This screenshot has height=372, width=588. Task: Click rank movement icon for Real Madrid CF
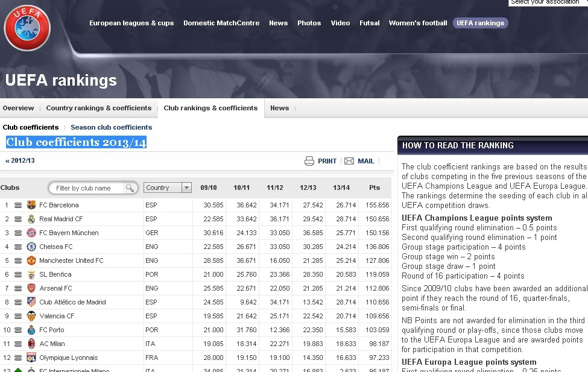point(18,219)
